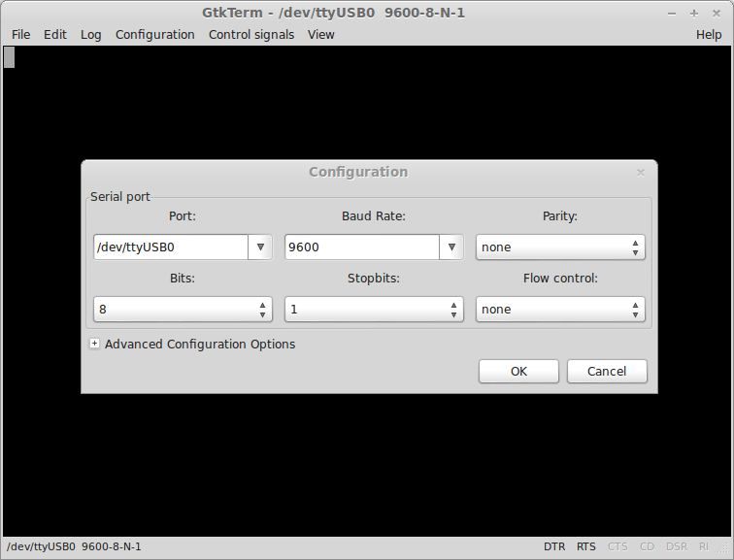The height and width of the screenshot is (560, 734).
Task: Click the terminal cursor block
Action: point(10,57)
